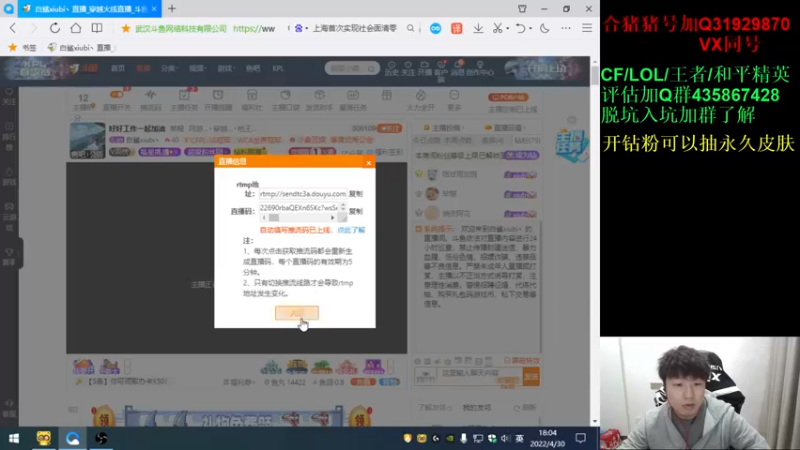Open the 书签 bookmarks folder
The height and width of the screenshot is (450, 800).
tap(23, 47)
